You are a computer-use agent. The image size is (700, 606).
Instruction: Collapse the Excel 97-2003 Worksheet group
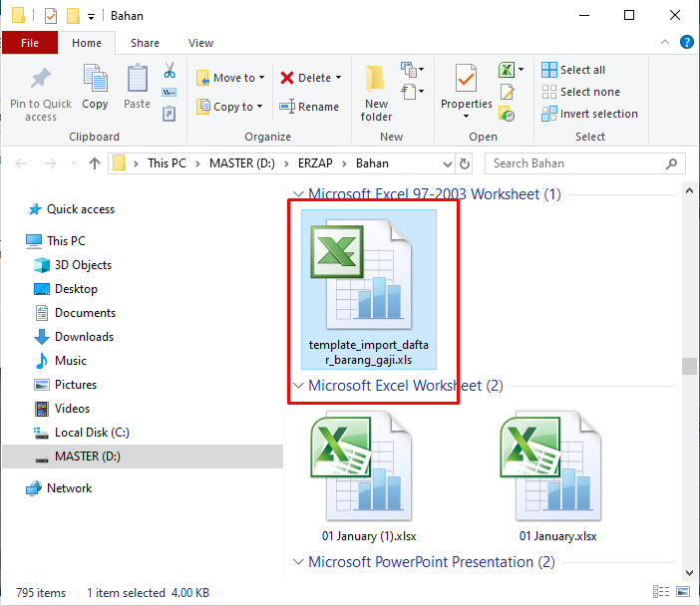[x=298, y=193]
